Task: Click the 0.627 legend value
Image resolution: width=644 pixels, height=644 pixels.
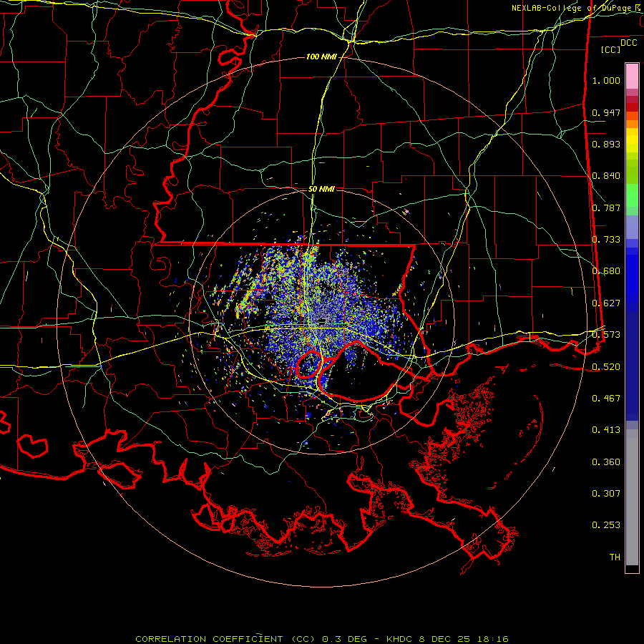Action: point(606,303)
